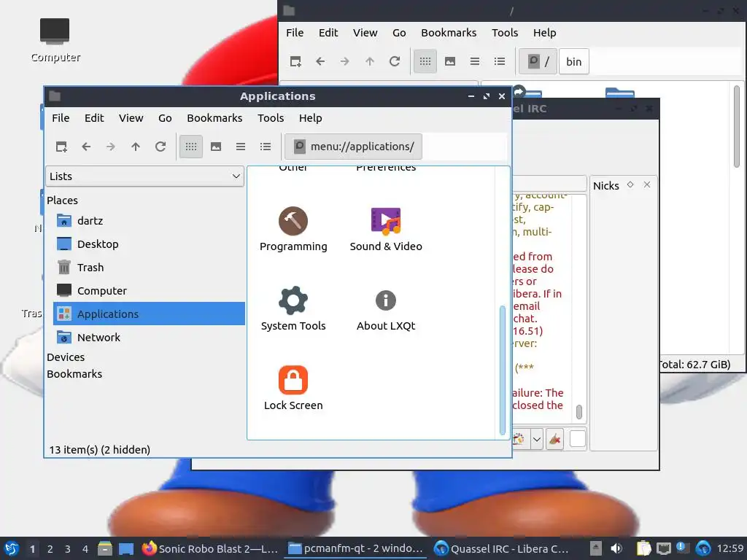Switch Applications window to compact view
This screenshot has height=560, width=747.
coord(241,147)
